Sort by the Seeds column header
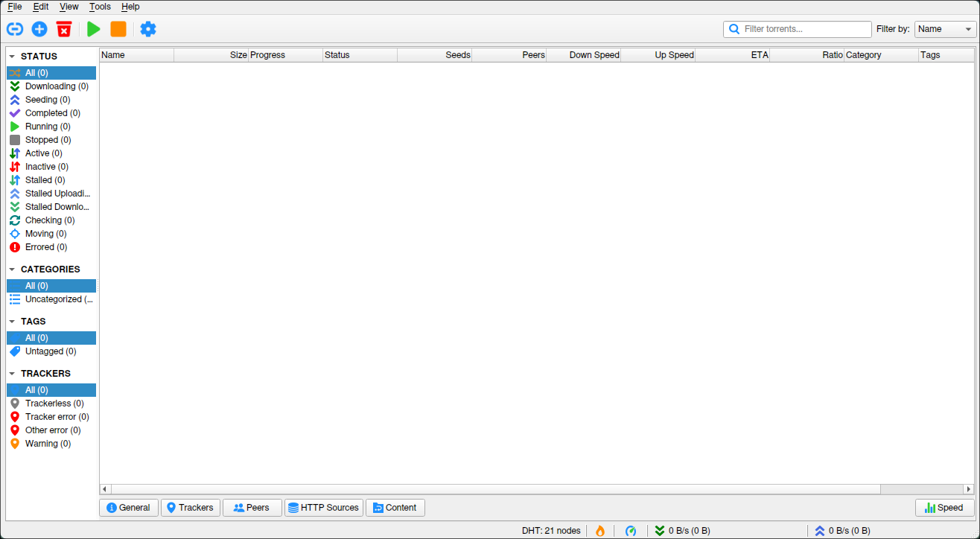The image size is (980, 539). (435, 55)
